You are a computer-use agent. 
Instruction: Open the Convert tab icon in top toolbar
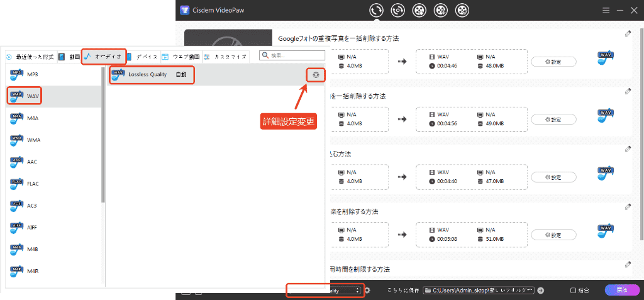(x=376, y=10)
